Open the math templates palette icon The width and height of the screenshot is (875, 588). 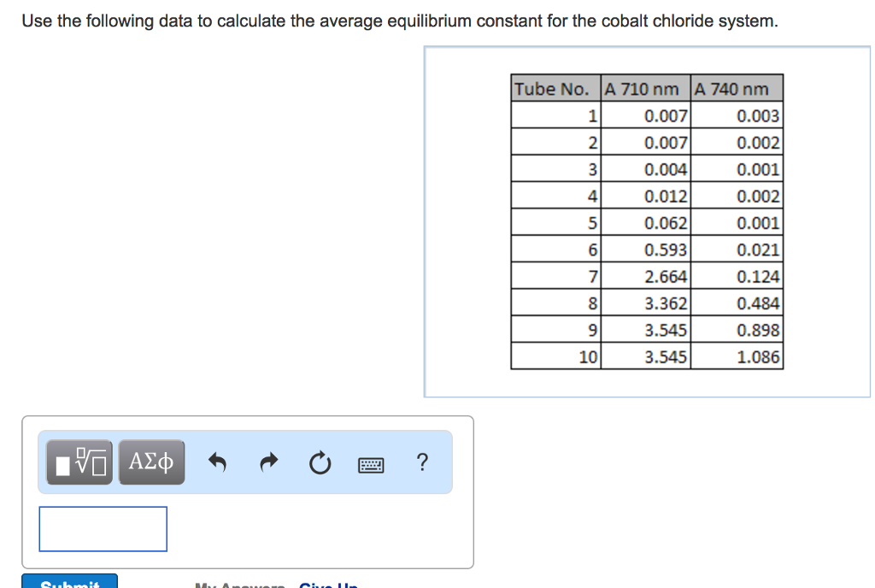78,462
